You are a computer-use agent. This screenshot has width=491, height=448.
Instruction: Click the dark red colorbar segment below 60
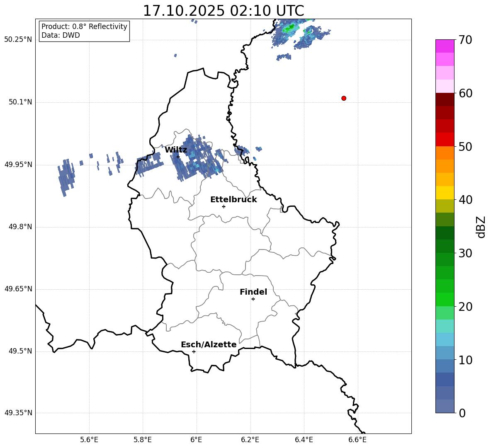point(445,99)
